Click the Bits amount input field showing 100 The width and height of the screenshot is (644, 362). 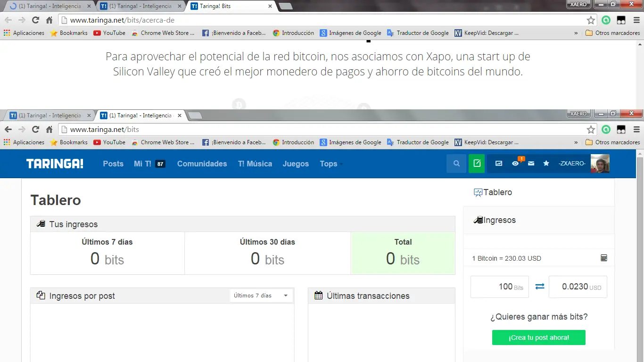click(x=500, y=287)
